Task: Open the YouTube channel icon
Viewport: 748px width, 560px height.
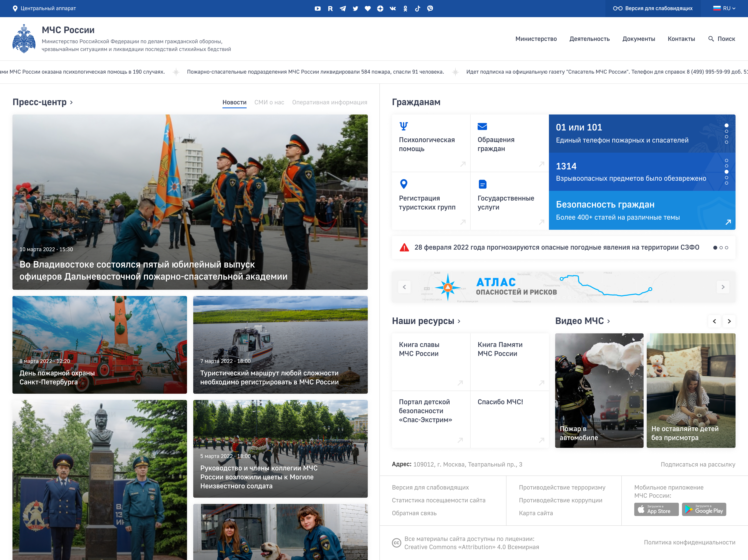Action: 318,8
